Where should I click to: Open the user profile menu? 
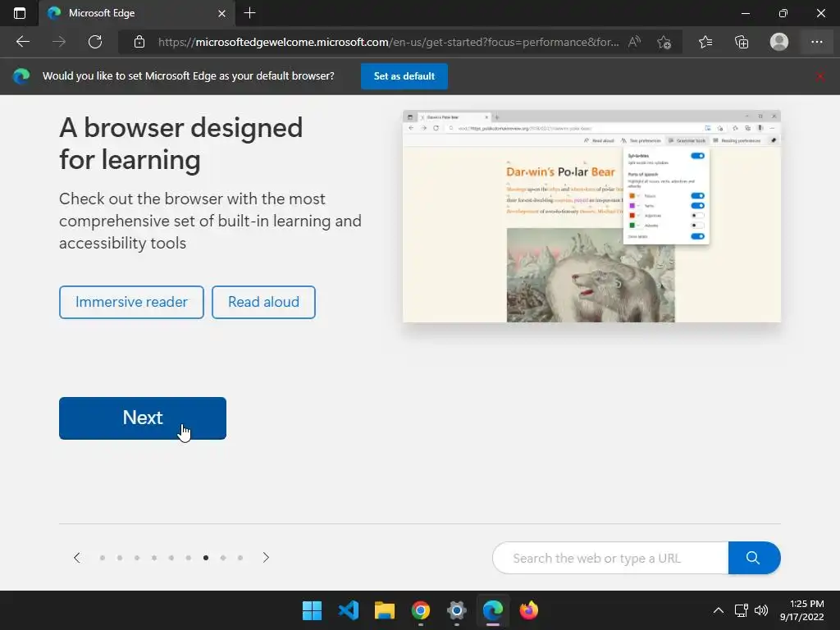[779, 42]
